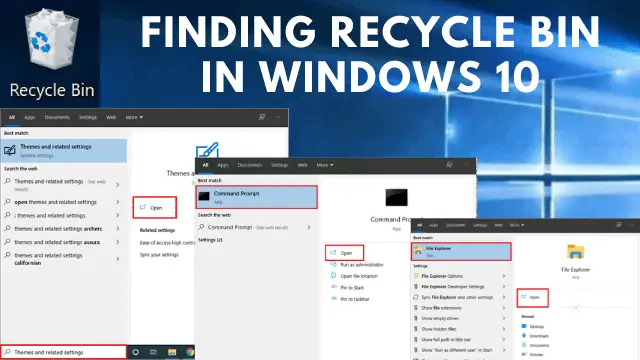Click the ': themes and related settings' web suggestion
This screenshot has width=640, height=360.
[x=50, y=215]
